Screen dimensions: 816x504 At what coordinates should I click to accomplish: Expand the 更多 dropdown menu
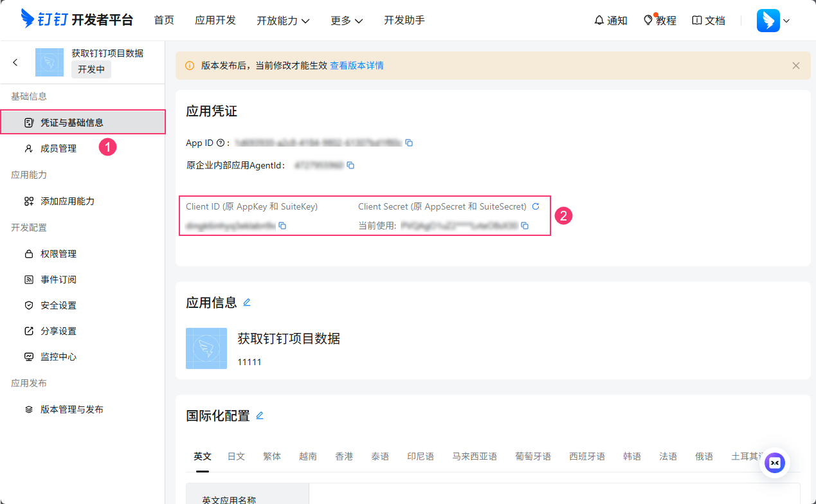pos(347,21)
